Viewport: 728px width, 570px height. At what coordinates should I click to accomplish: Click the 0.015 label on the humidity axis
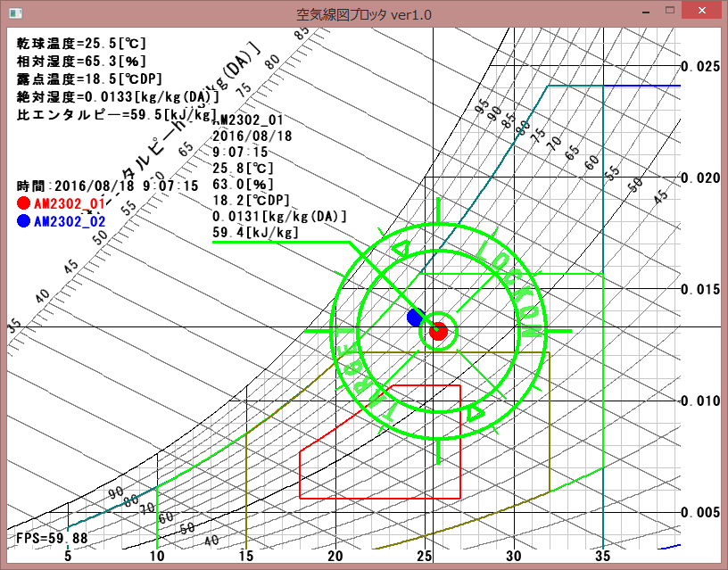pos(699,288)
